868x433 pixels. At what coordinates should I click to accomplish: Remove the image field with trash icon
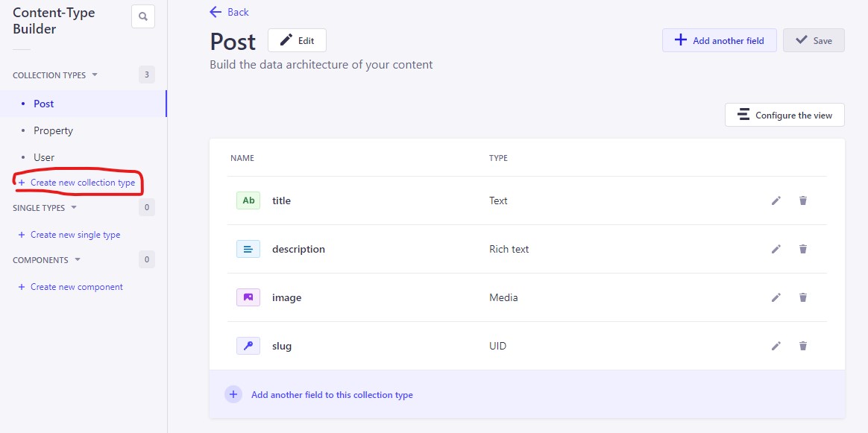coord(803,297)
